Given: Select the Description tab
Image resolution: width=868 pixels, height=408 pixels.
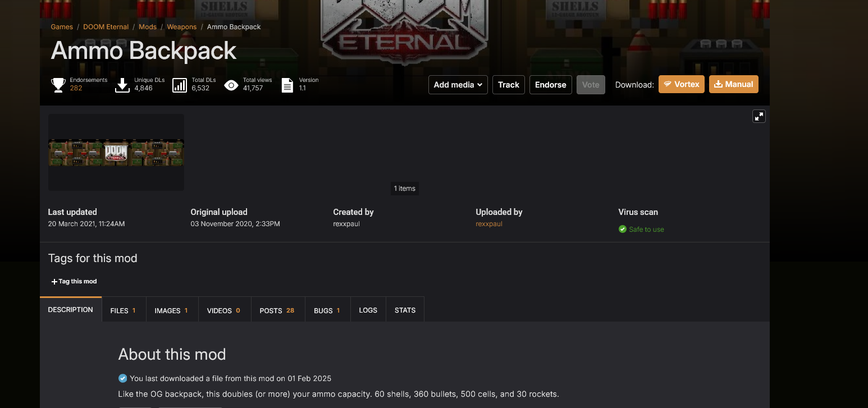Looking at the screenshot, I should [71, 309].
